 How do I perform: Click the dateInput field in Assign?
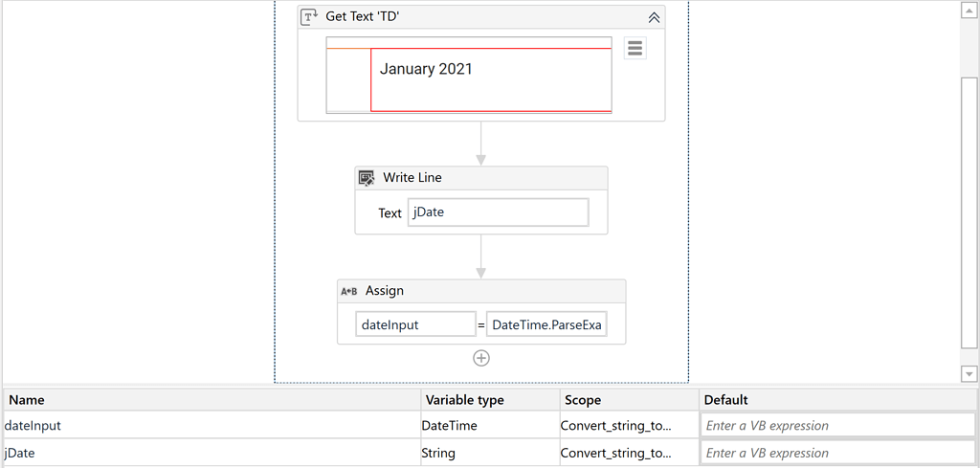tap(415, 325)
